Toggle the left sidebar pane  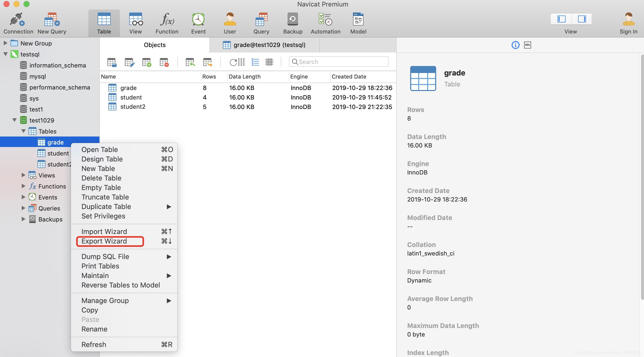[561, 19]
